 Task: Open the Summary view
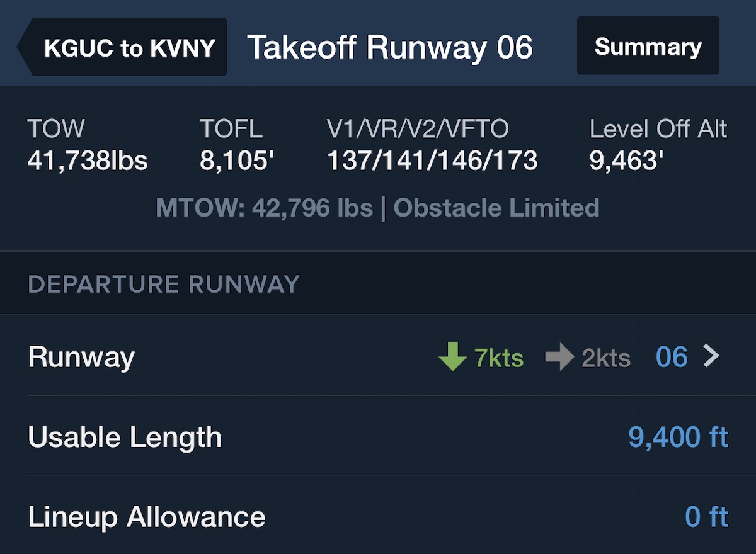(648, 47)
